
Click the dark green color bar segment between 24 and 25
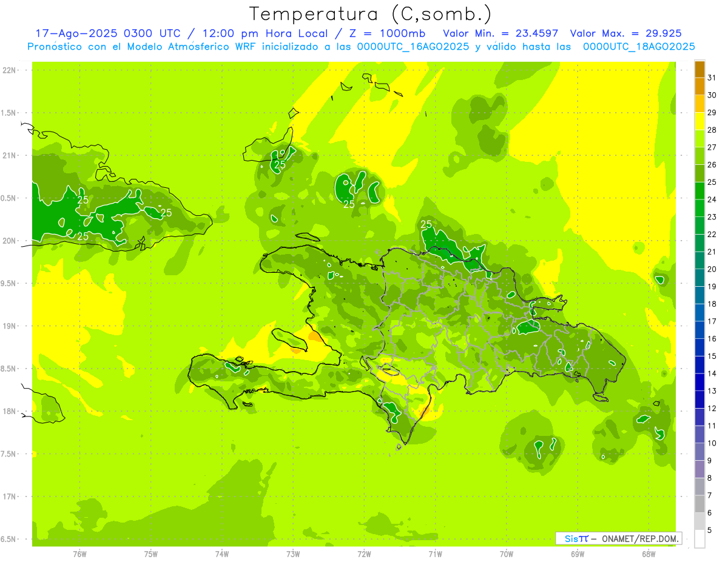pos(699,191)
